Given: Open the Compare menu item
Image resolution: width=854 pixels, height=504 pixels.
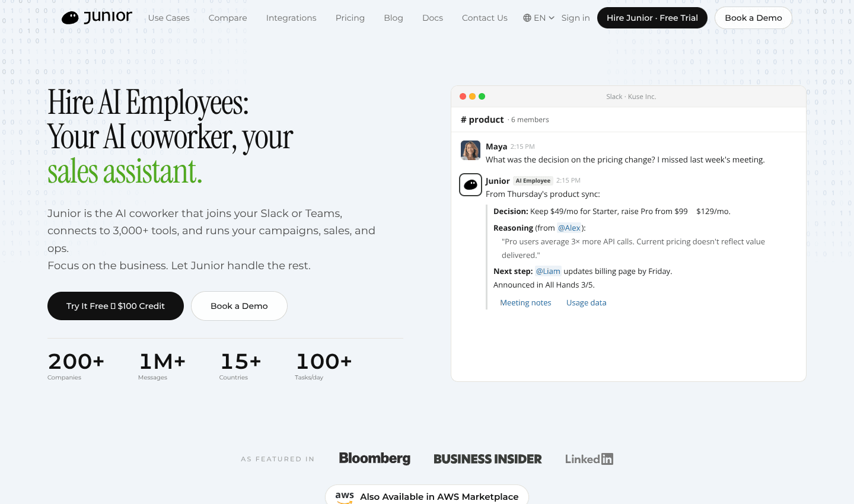Looking at the screenshot, I should pyautogui.click(x=228, y=18).
